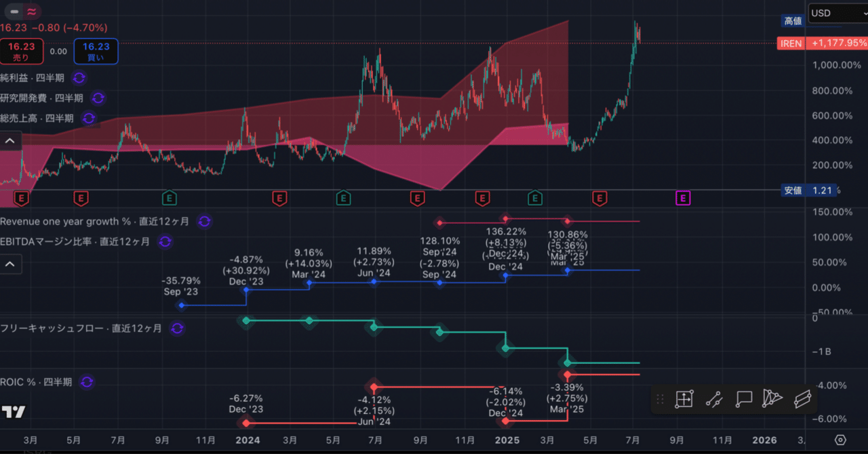Select the measure tool in the drawing toolbar

pyautogui.click(x=684, y=399)
